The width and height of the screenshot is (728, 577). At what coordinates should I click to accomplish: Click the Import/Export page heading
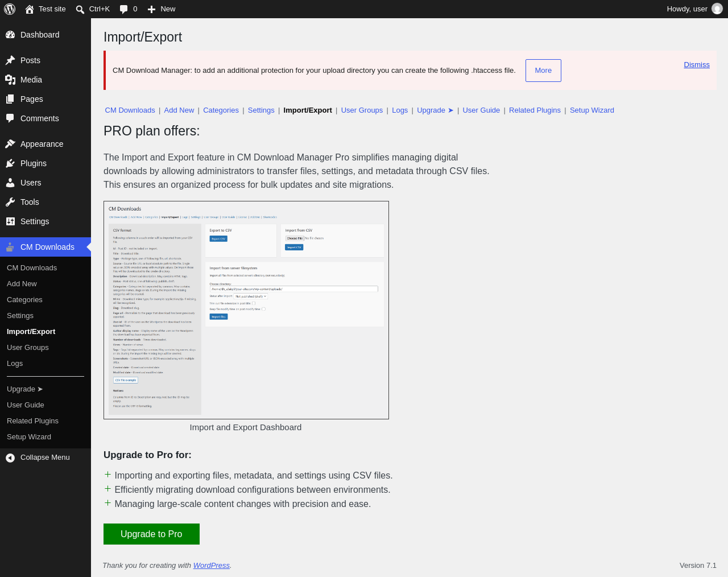tap(143, 37)
